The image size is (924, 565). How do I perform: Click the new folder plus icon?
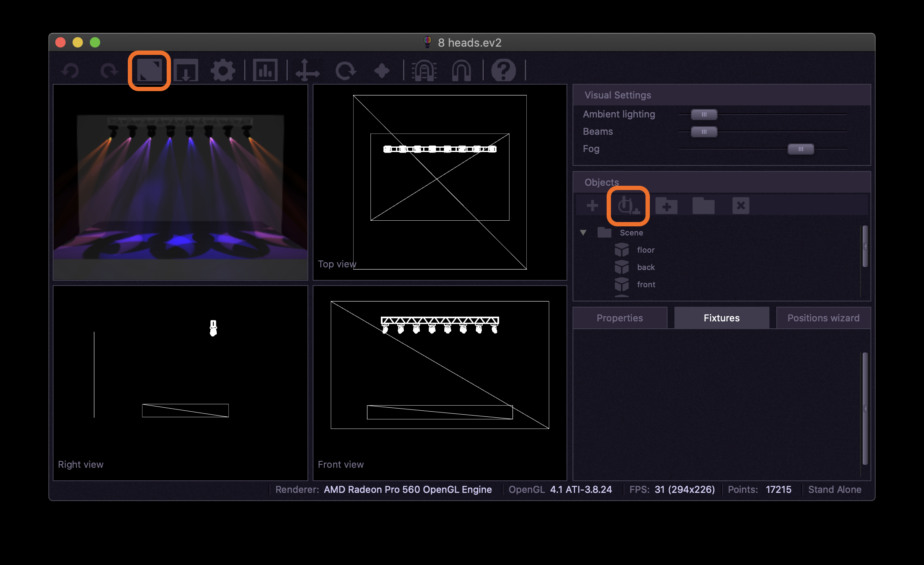click(x=666, y=206)
